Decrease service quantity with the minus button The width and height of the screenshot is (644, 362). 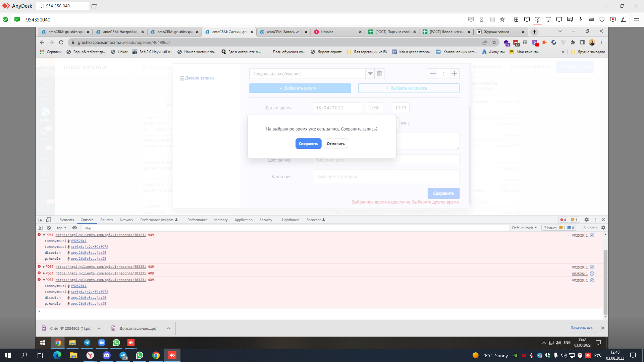coord(433,74)
